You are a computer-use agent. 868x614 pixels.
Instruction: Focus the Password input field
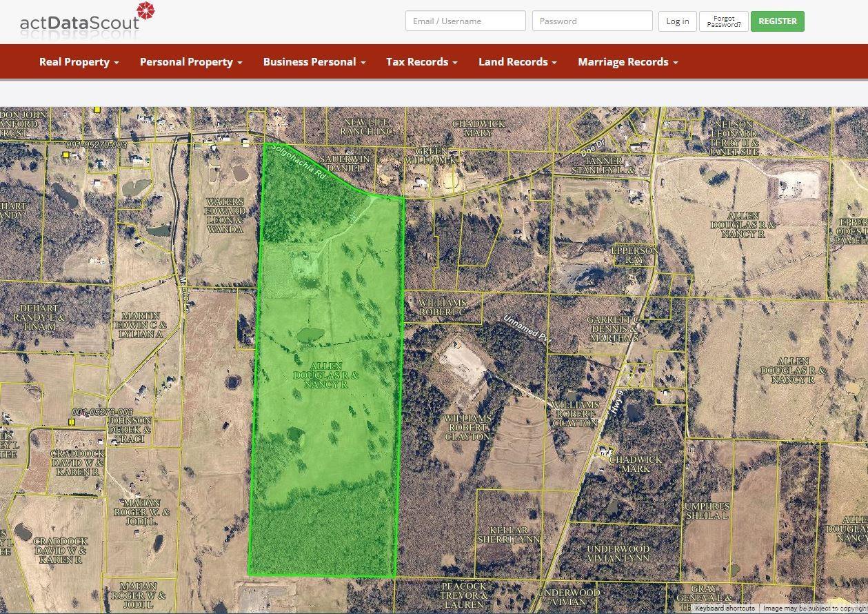tap(592, 21)
